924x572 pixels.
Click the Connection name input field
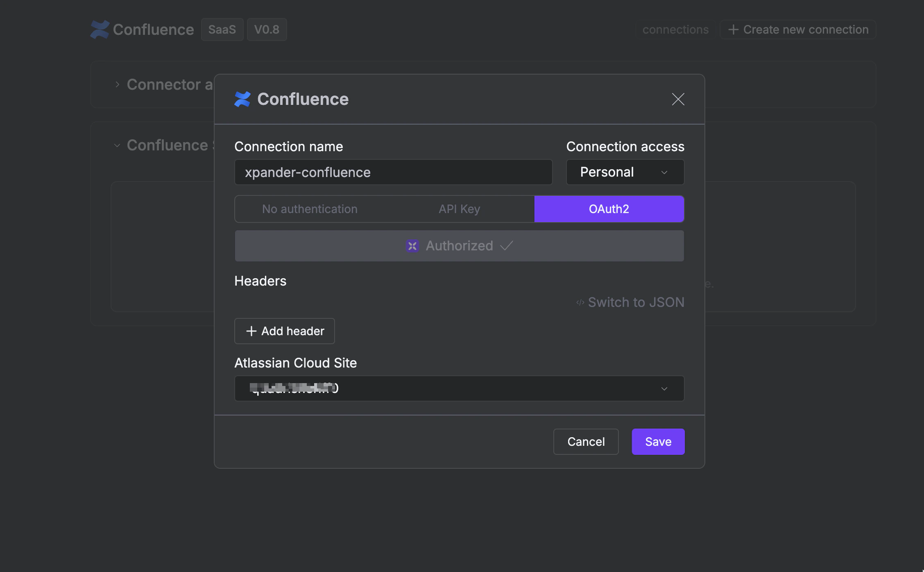393,172
